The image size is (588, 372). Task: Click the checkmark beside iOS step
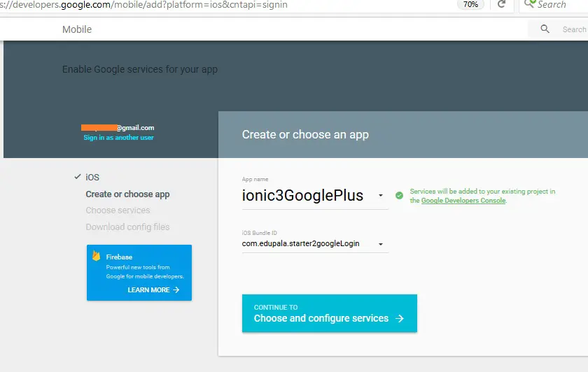78,176
